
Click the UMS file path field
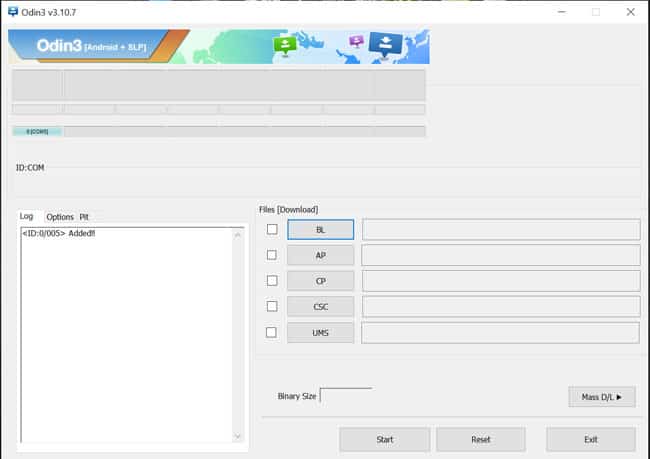500,333
